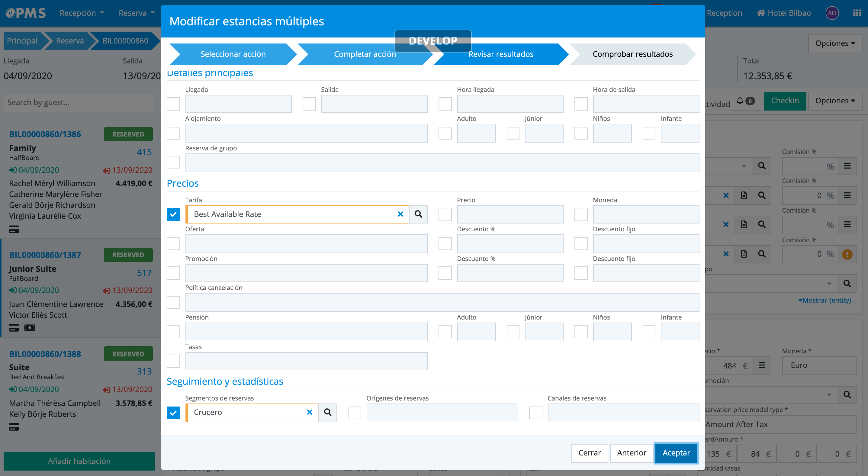This screenshot has height=476, width=868.
Task: Click the search icon next to Tarifa field
Action: (x=418, y=214)
